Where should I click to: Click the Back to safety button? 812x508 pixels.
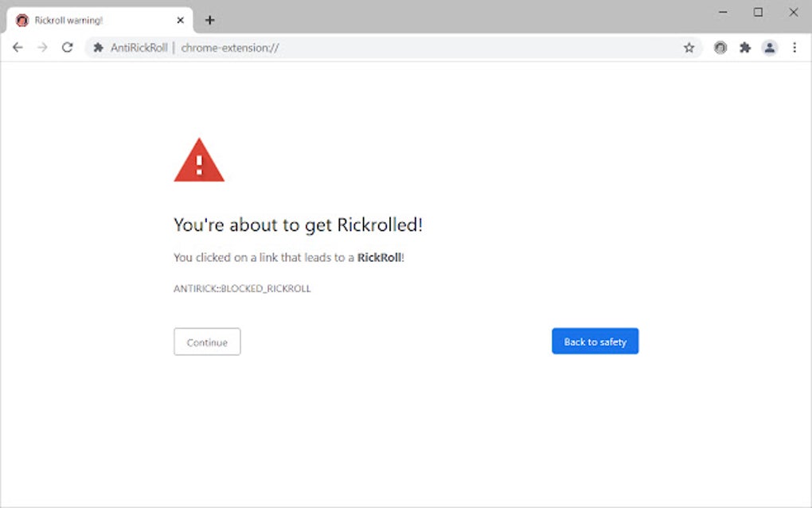tap(595, 342)
